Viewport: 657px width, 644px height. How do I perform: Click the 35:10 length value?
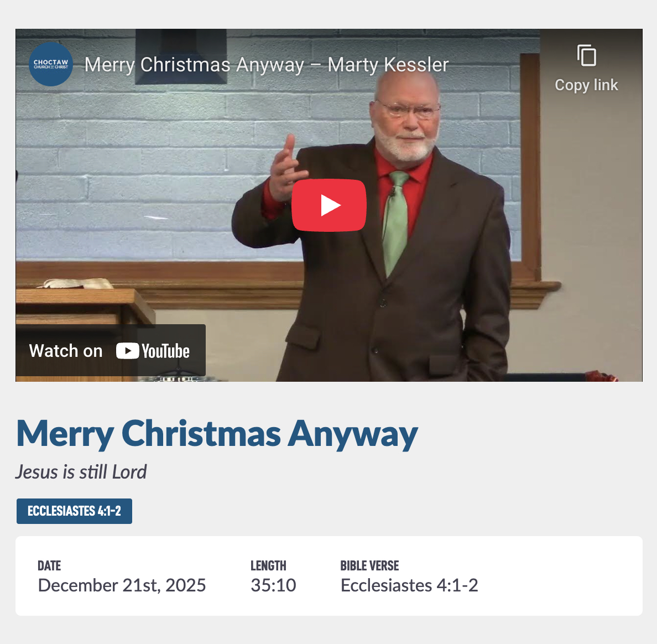tap(273, 585)
